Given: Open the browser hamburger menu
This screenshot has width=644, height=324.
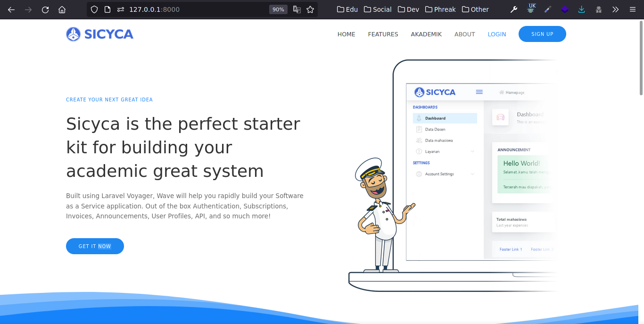Looking at the screenshot, I should pos(633,9).
